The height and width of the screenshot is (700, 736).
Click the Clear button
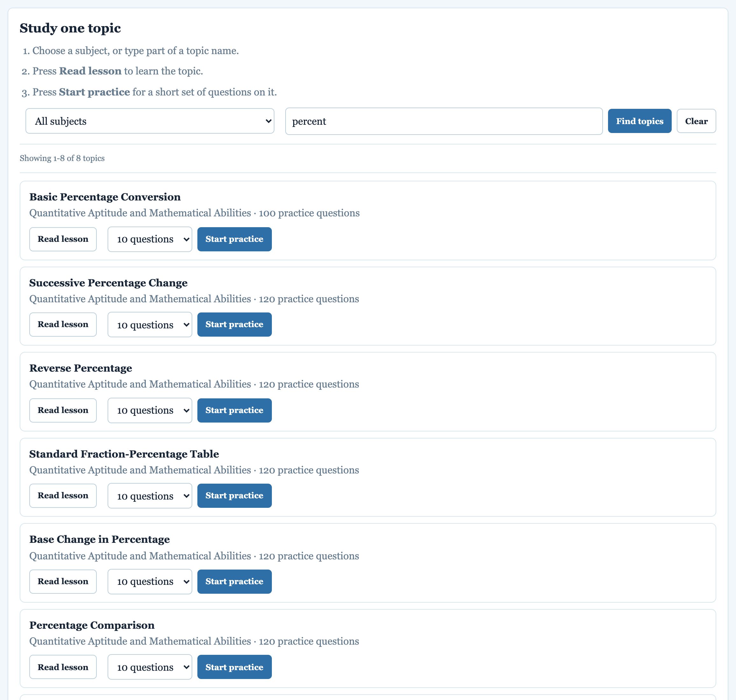[x=696, y=121]
